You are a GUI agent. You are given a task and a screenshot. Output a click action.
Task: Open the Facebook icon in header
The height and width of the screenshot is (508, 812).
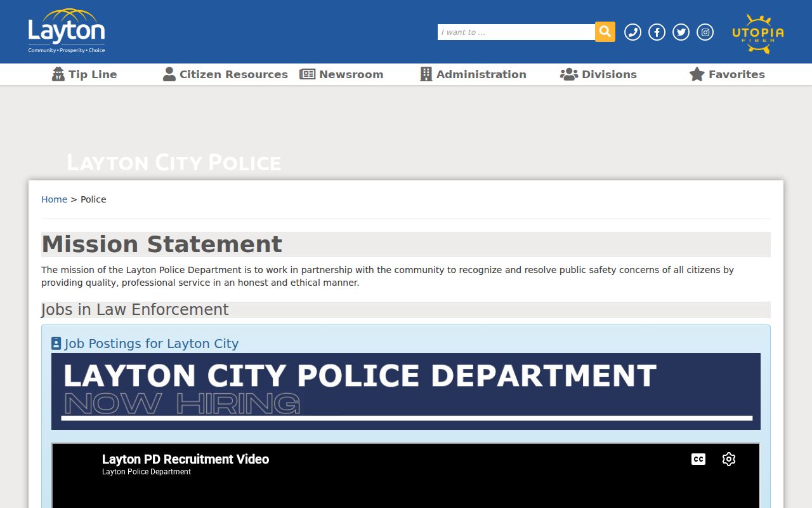657,32
